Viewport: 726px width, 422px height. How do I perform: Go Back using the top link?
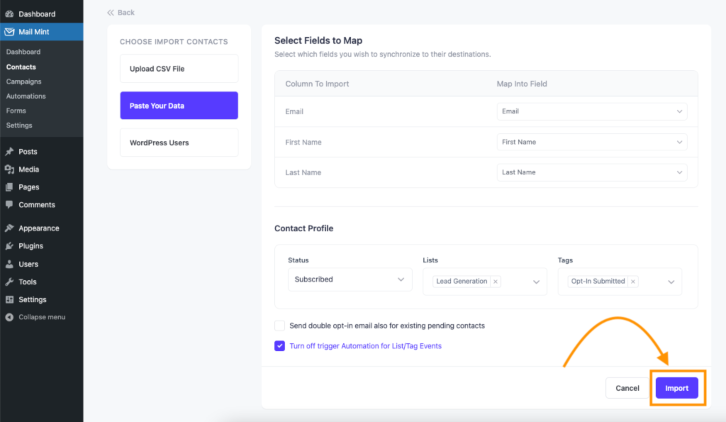(x=121, y=13)
